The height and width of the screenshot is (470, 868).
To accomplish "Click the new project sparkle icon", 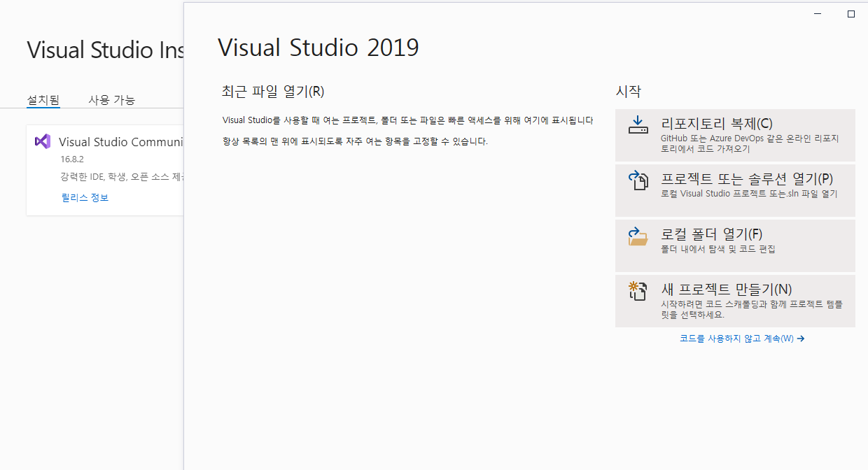I will pyautogui.click(x=638, y=291).
